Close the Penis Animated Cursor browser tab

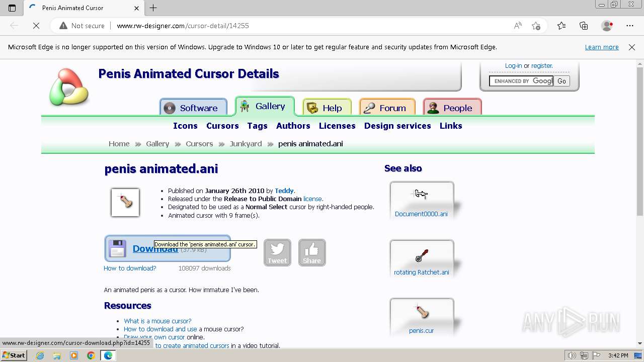(x=137, y=8)
